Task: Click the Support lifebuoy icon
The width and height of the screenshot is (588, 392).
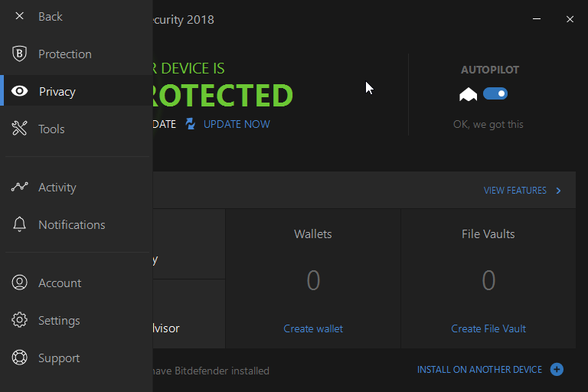Action: click(x=19, y=358)
